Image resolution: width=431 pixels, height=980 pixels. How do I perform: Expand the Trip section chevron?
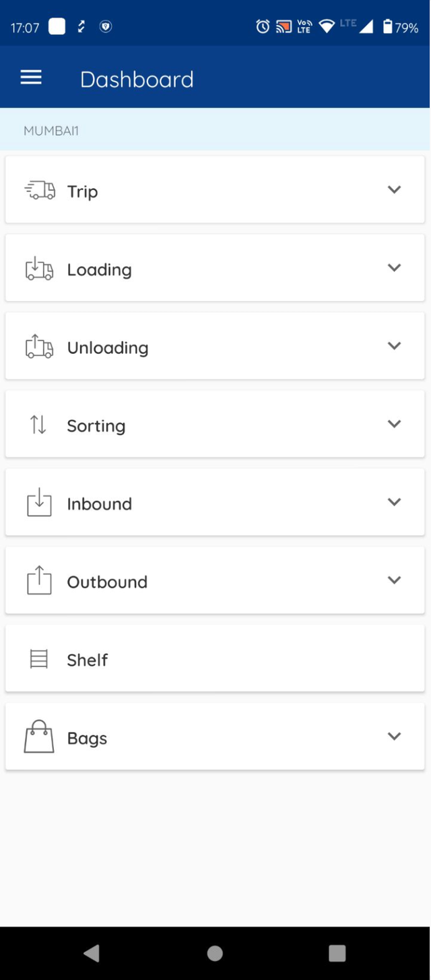pos(395,189)
